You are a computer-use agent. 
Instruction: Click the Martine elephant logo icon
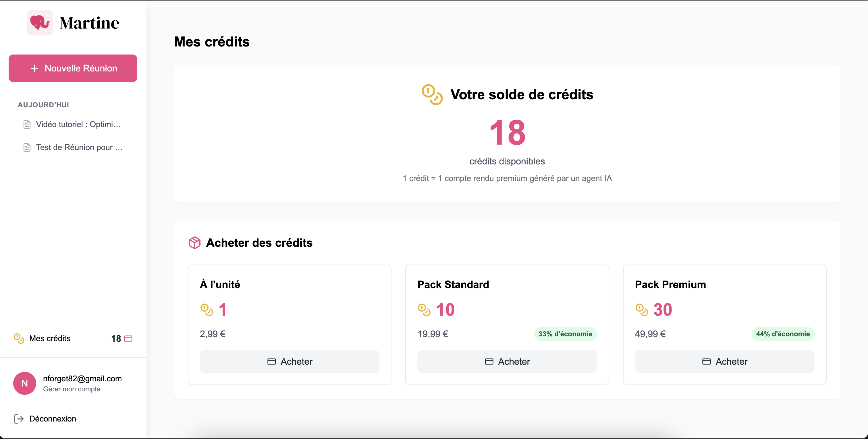[40, 23]
